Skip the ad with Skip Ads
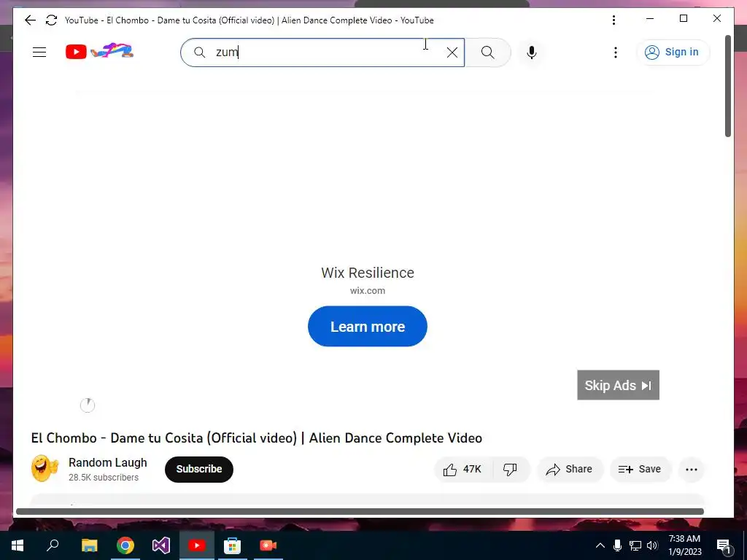This screenshot has height=560, width=747. [x=618, y=385]
